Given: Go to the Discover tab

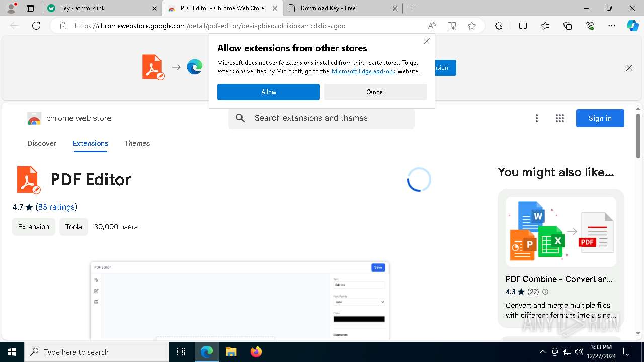Looking at the screenshot, I should tap(42, 143).
